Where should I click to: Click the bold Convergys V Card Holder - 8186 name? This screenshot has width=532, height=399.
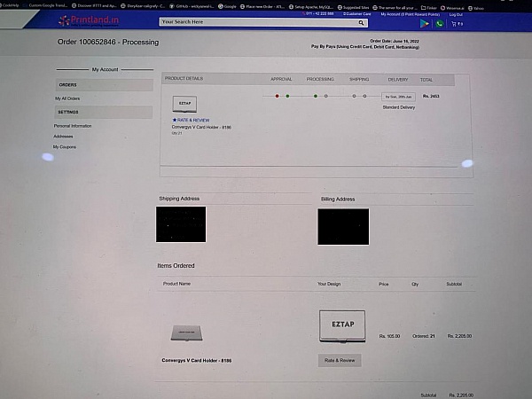pyautogui.click(x=197, y=360)
